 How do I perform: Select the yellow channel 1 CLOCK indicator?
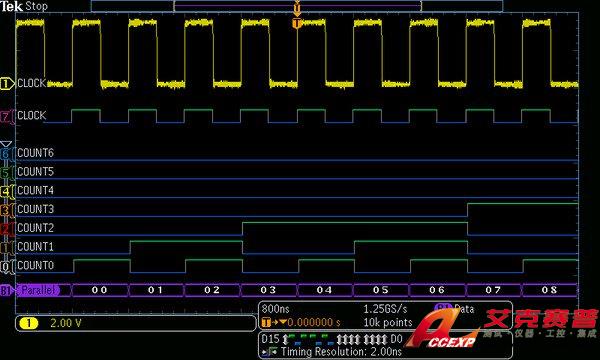tap(7, 83)
